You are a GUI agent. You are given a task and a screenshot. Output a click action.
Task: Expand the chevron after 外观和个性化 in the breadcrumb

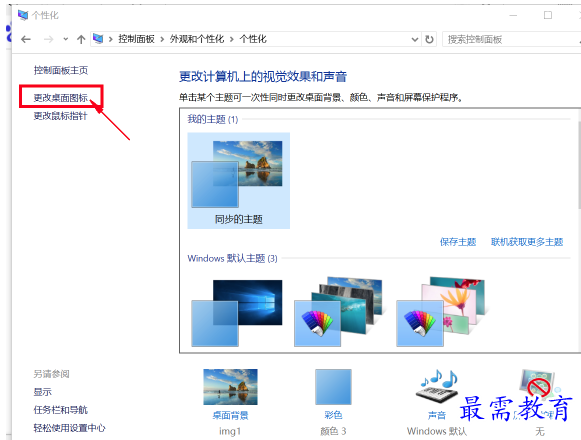[232, 39]
